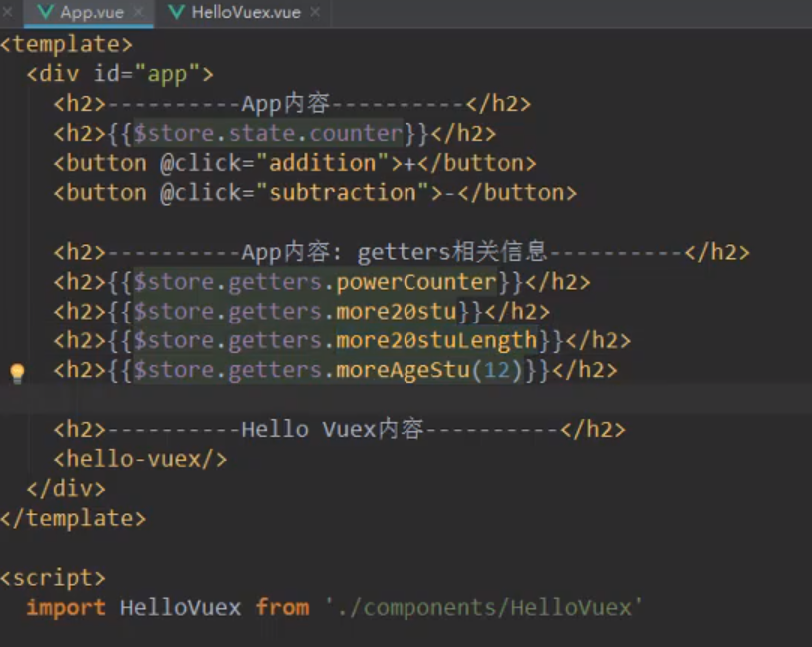Image resolution: width=812 pixels, height=647 pixels.
Task: Click the more20stuLength getter expression
Action: click(x=335, y=341)
